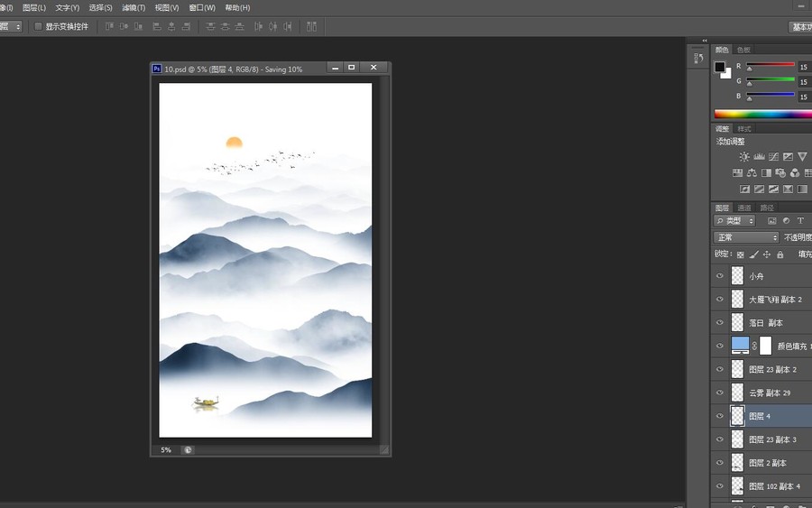
Task: Hide the 云雾 副本 29 layer
Action: [x=720, y=393]
